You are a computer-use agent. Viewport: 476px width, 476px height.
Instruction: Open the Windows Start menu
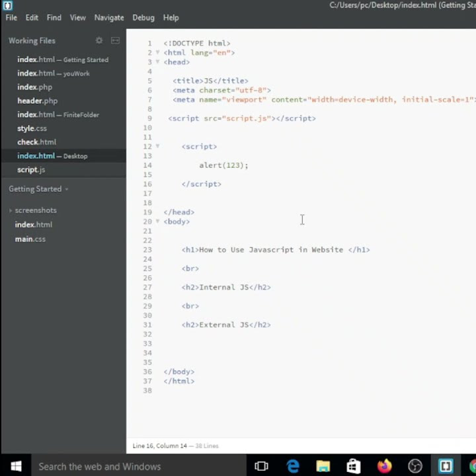click(x=16, y=466)
